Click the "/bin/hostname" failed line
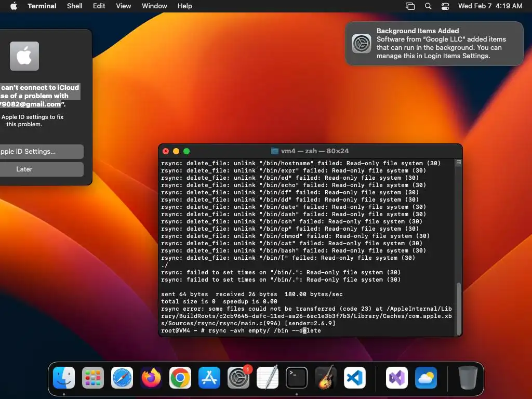Image resolution: width=532 pixels, height=399 pixels. (x=301, y=163)
